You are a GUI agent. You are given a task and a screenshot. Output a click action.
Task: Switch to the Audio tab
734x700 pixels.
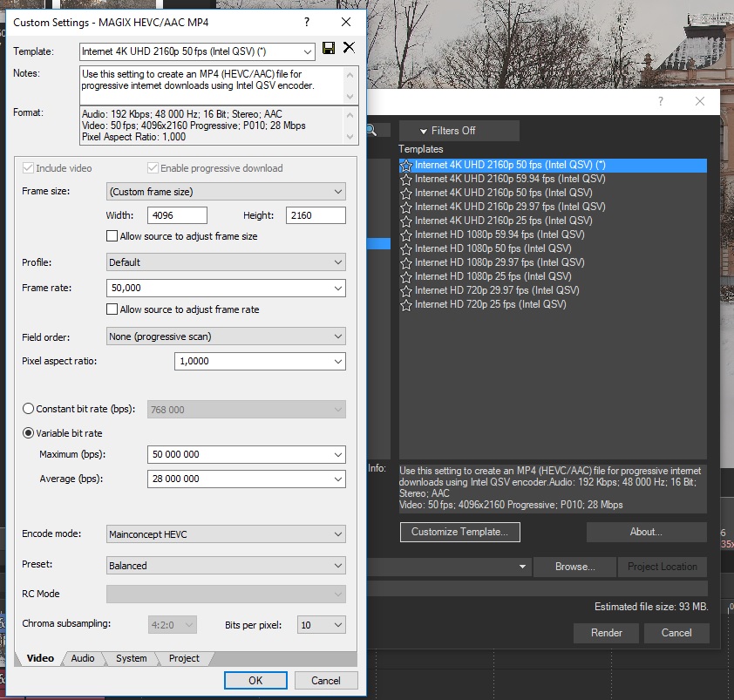coord(83,658)
